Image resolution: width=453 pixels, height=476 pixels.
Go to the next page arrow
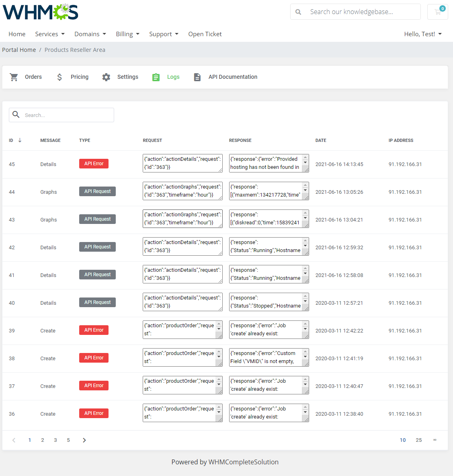click(x=84, y=440)
